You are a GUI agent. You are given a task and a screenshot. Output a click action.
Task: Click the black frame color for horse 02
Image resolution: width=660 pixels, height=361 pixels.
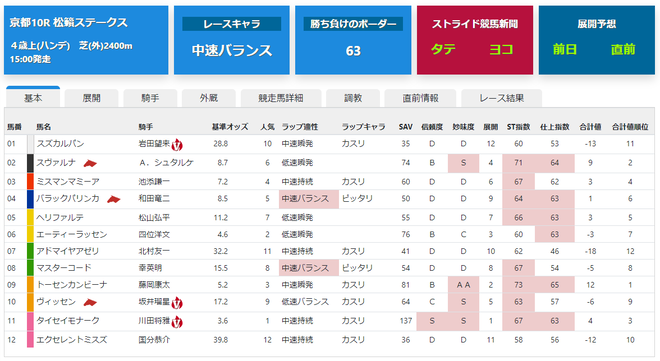click(x=30, y=163)
